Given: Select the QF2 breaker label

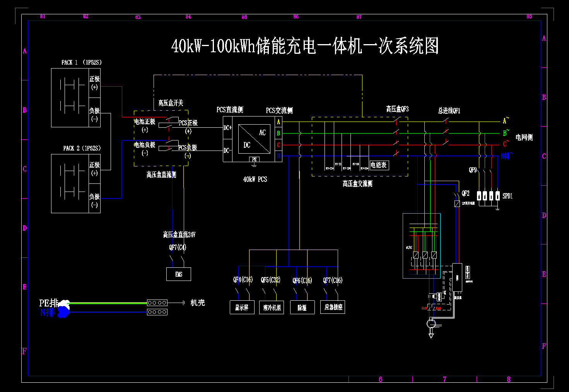Looking at the screenshot, I should click(x=466, y=193).
